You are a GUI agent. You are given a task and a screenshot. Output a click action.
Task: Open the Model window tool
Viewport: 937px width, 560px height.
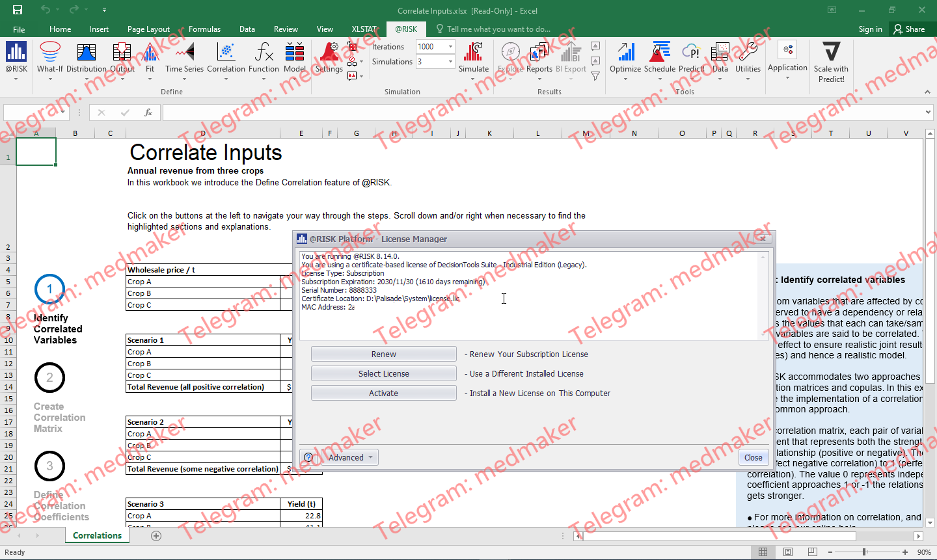click(295, 57)
